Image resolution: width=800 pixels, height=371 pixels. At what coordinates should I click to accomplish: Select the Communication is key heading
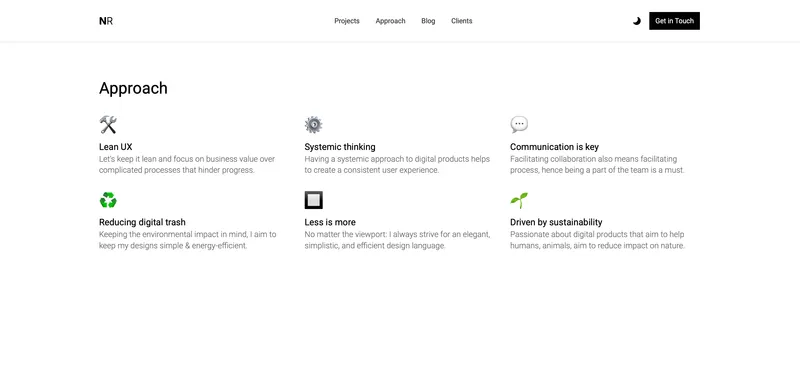click(x=555, y=147)
